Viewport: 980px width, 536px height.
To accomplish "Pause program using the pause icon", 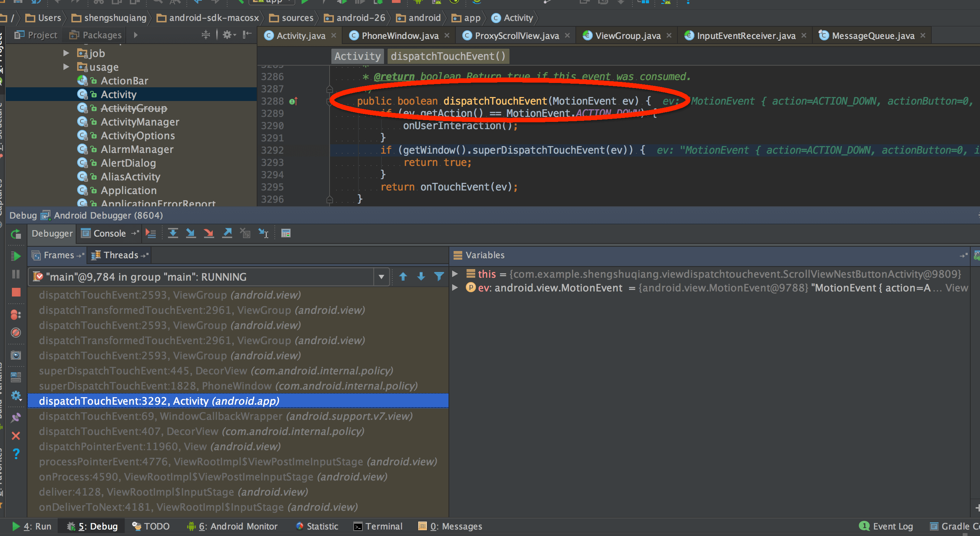I will tap(16, 274).
